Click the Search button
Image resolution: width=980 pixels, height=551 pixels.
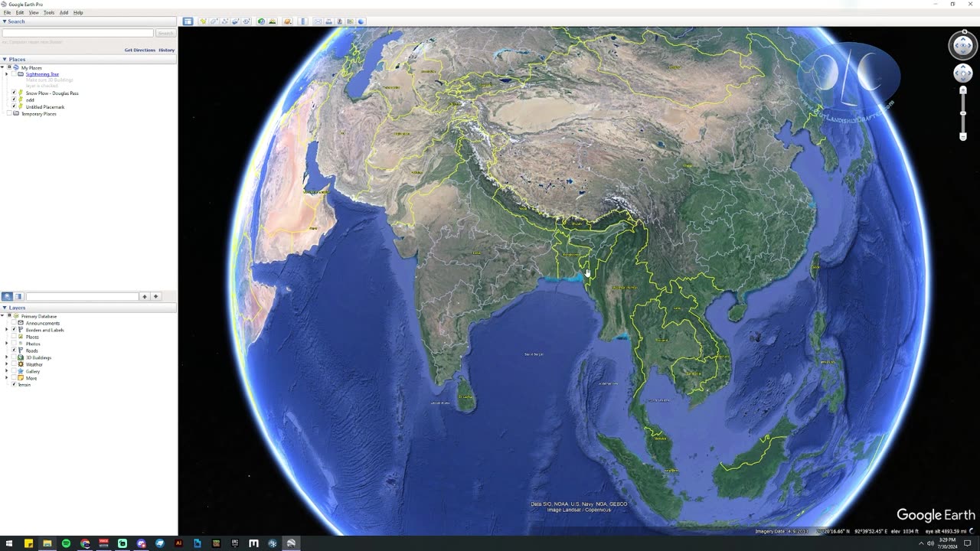[x=165, y=34]
